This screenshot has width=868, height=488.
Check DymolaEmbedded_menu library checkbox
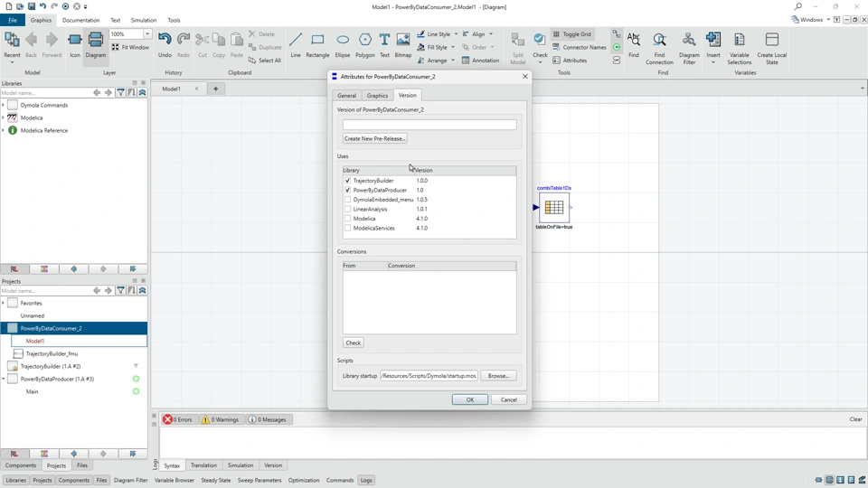coord(347,199)
